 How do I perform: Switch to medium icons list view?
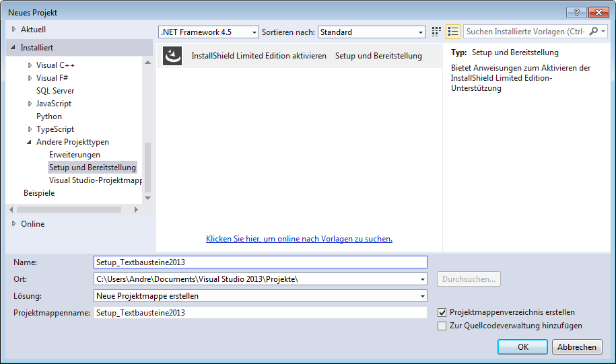click(x=453, y=32)
